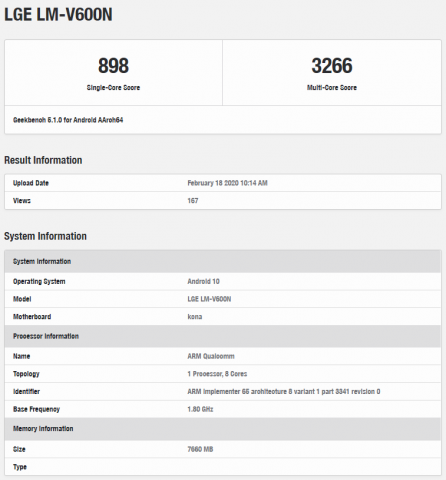Click the Result Information heading
This screenshot has width=446, height=480.
(43, 160)
